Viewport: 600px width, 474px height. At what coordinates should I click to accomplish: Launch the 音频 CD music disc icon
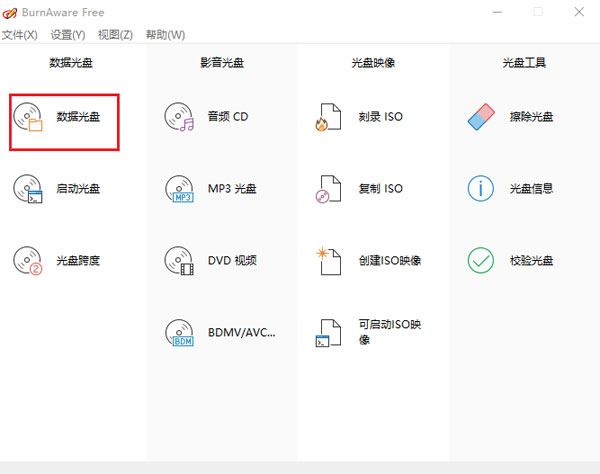click(x=179, y=117)
